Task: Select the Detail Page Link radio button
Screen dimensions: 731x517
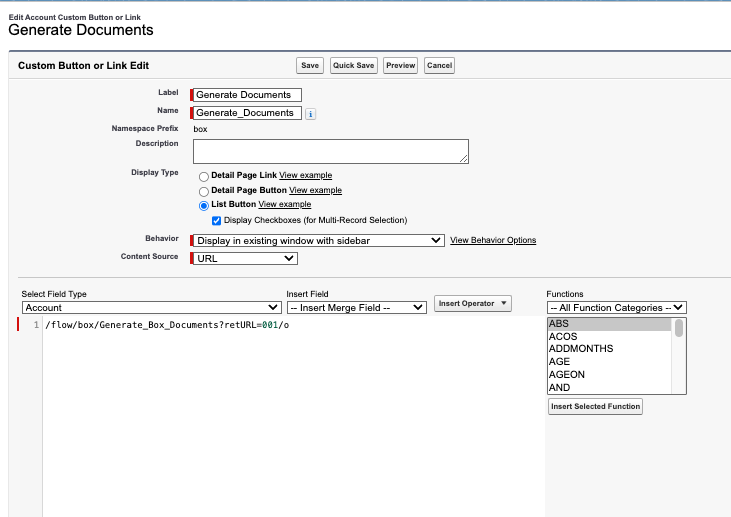Action: point(204,176)
